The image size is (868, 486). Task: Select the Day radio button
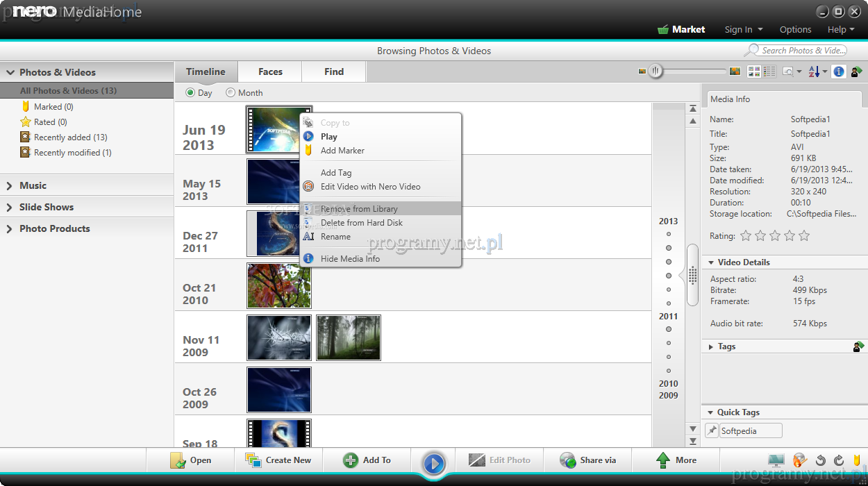pos(190,93)
